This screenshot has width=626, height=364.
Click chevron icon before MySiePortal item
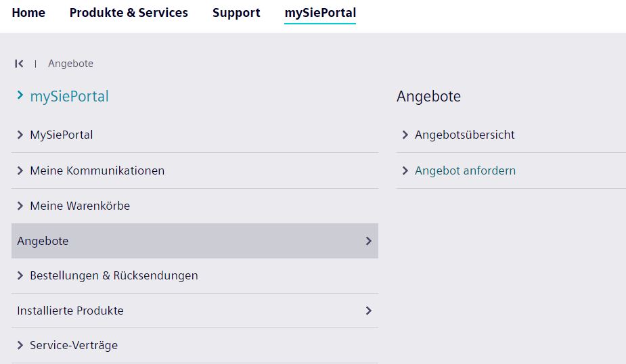[x=20, y=135]
